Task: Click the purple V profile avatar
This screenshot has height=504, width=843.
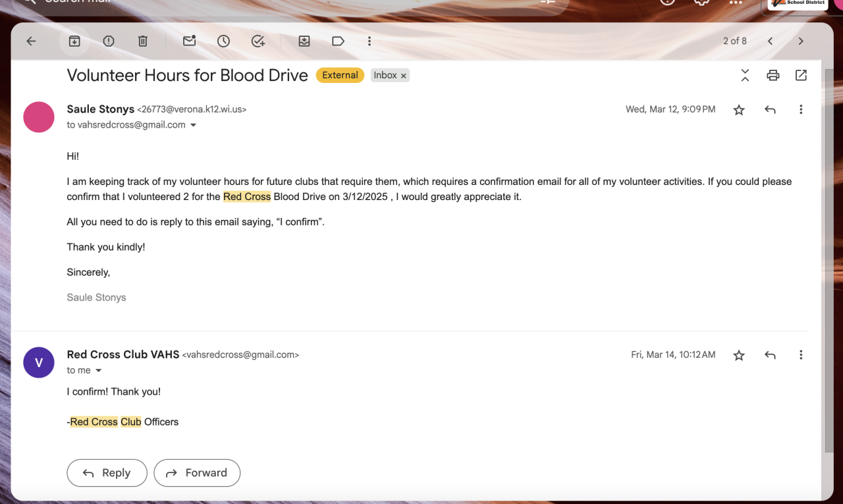Action: click(39, 363)
